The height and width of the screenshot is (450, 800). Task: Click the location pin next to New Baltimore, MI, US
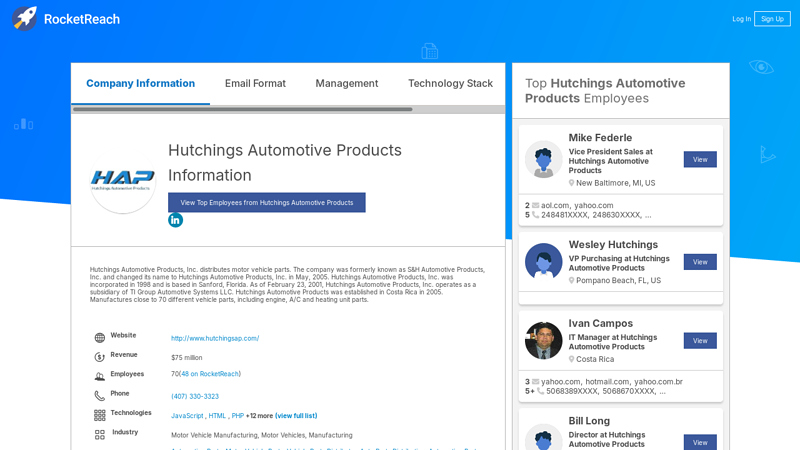coord(571,183)
